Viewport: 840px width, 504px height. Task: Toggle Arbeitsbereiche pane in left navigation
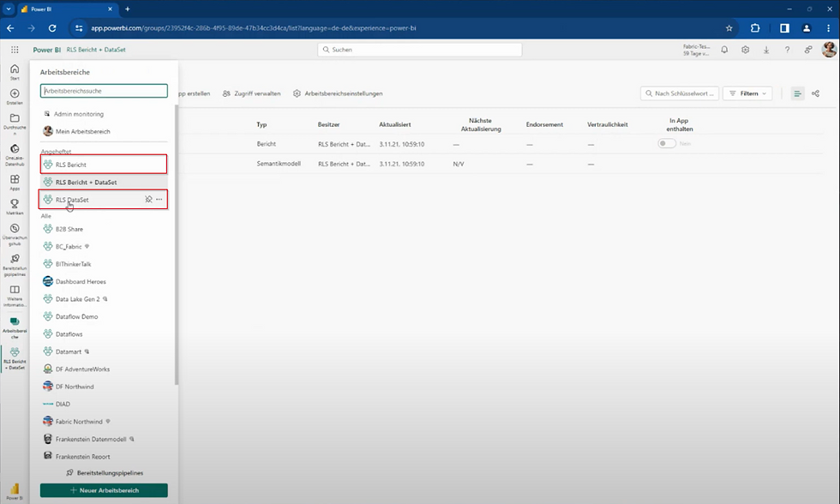coord(15,327)
